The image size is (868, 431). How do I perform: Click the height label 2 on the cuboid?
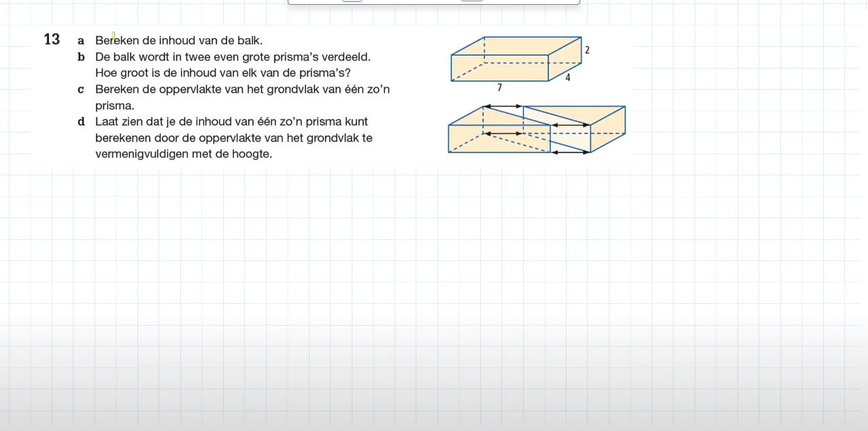click(587, 50)
